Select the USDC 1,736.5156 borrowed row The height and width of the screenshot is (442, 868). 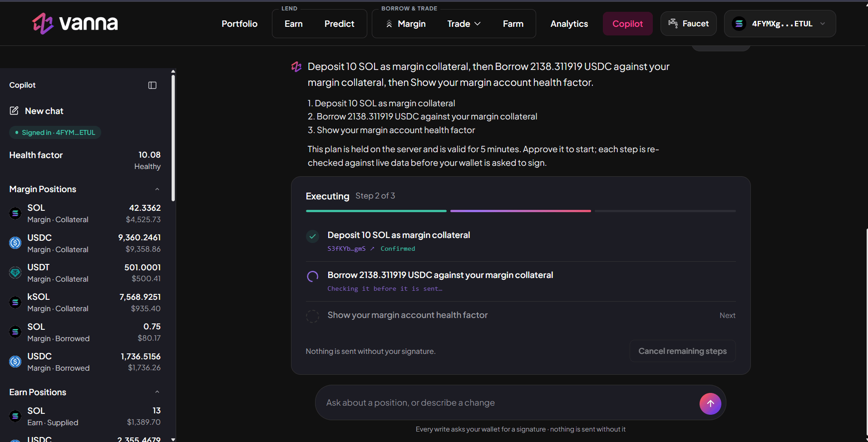point(85,362)
